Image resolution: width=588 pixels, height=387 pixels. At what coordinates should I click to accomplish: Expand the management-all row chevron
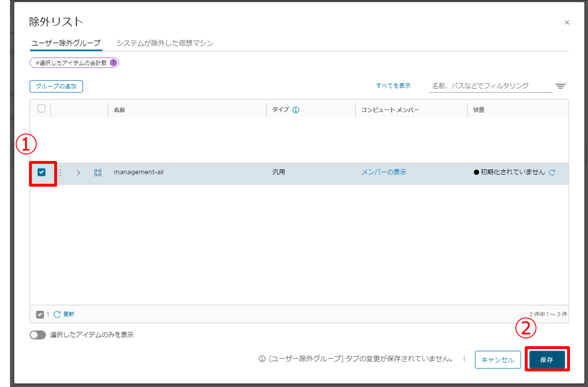[x=78, y=172]
